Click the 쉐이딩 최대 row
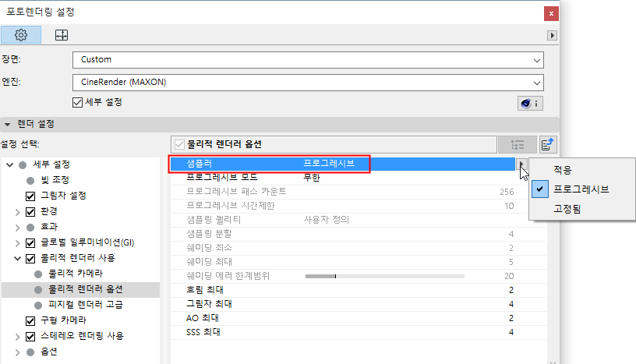636x364 pixels. click(359, 262)
